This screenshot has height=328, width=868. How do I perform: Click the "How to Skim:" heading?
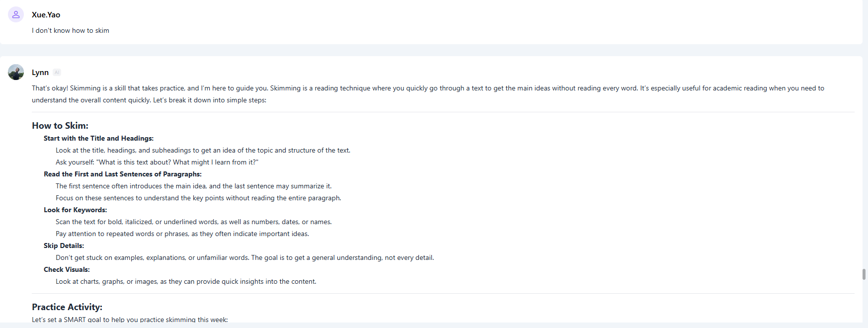[x=60, y=126]
